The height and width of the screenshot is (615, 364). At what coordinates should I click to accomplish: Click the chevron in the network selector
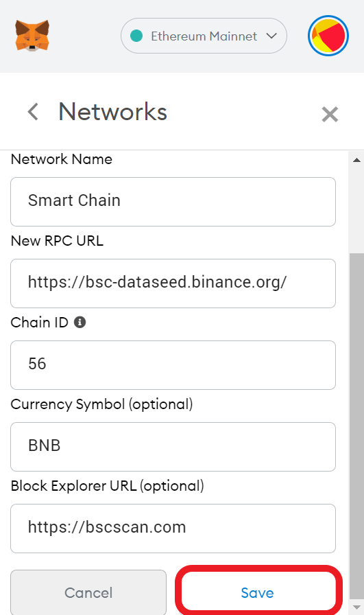click(x=271, y=36)
